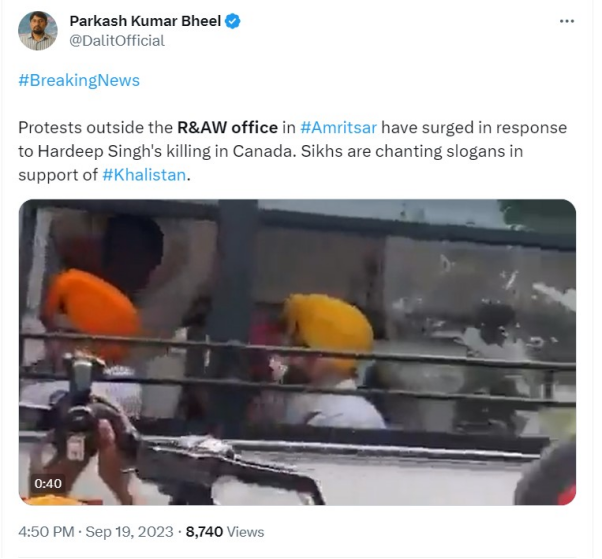Open the #BreakingNews hashtag
Image resolution: width=602 pixels, height=559 pixels.
79,81
